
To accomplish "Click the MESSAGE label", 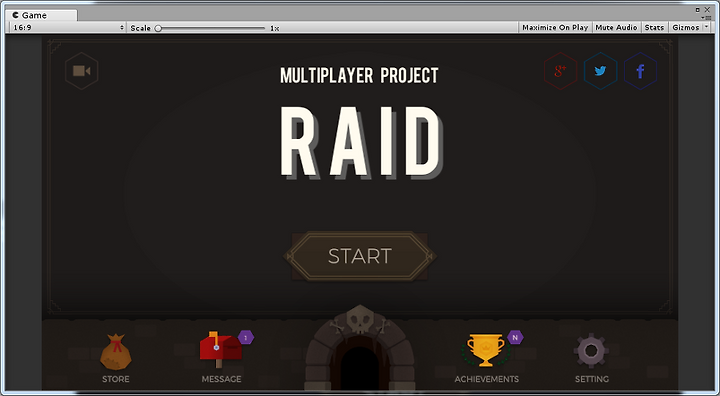I will coord(221,379).
